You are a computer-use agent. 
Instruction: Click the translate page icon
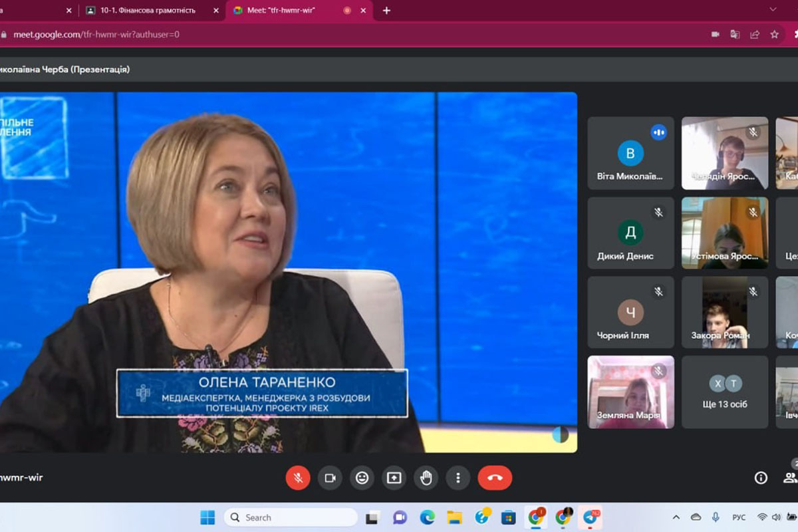[735, 34]
